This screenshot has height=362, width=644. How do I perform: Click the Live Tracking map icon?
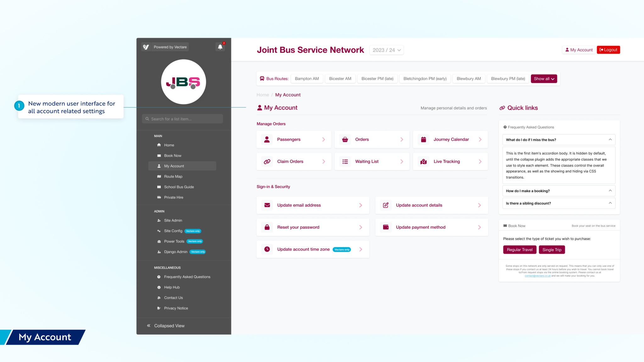click(x=423, y=162)
